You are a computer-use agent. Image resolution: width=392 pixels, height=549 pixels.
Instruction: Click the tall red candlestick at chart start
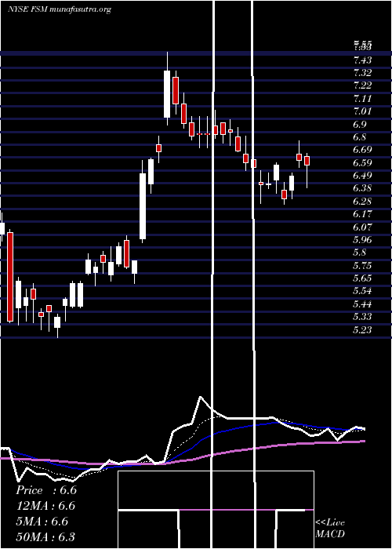tap(10, 277)
